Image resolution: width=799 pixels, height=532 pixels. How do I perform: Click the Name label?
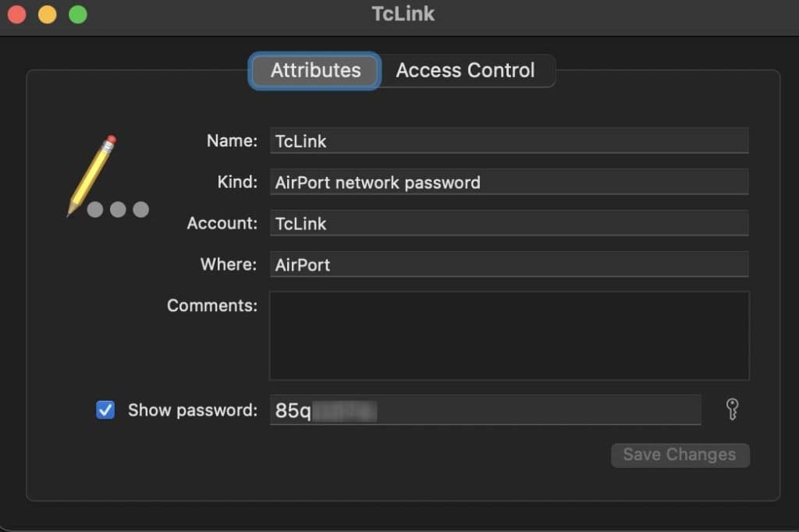coord(231,140)
